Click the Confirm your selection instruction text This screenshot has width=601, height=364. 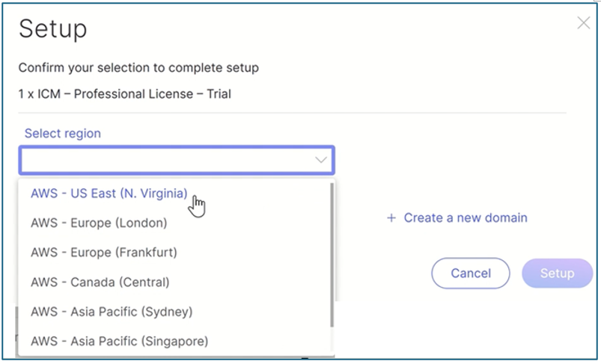[138, 68]
